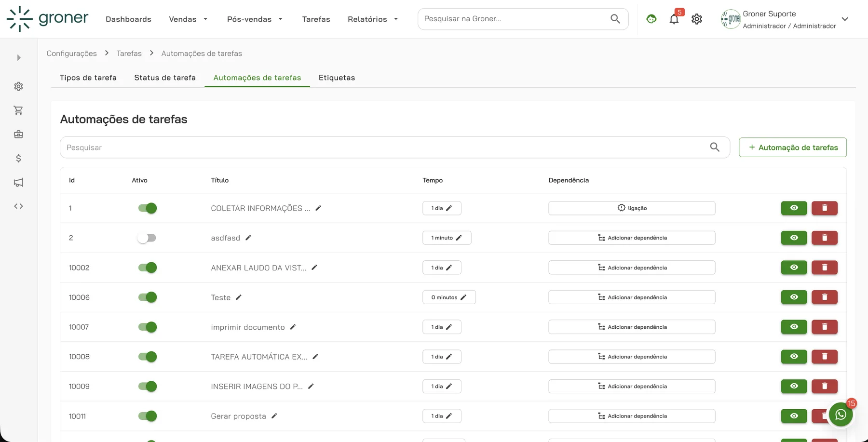868x442 pixels.
Task: Add dependency to Teste automation
Action: click(632, 297)
